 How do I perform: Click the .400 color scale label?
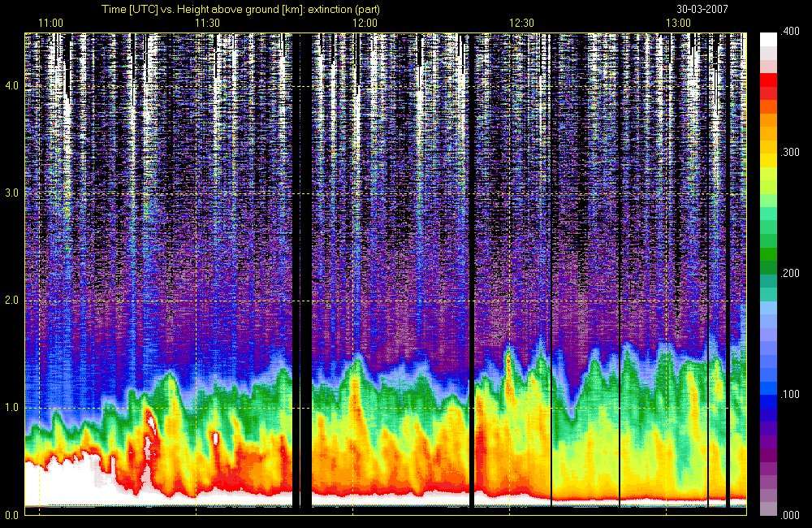(x=790, y=32)
